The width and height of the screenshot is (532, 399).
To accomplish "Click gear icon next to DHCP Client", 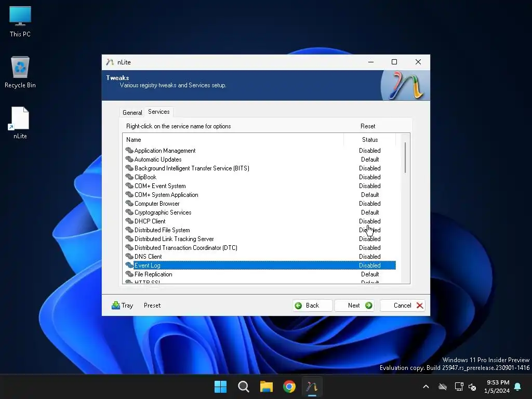I will 129,221.
